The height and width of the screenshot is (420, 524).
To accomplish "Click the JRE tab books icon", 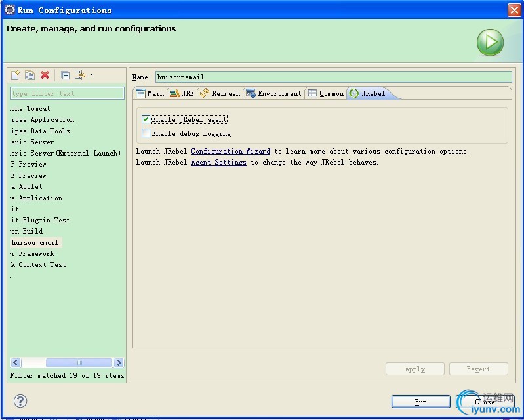I will 174,94.
